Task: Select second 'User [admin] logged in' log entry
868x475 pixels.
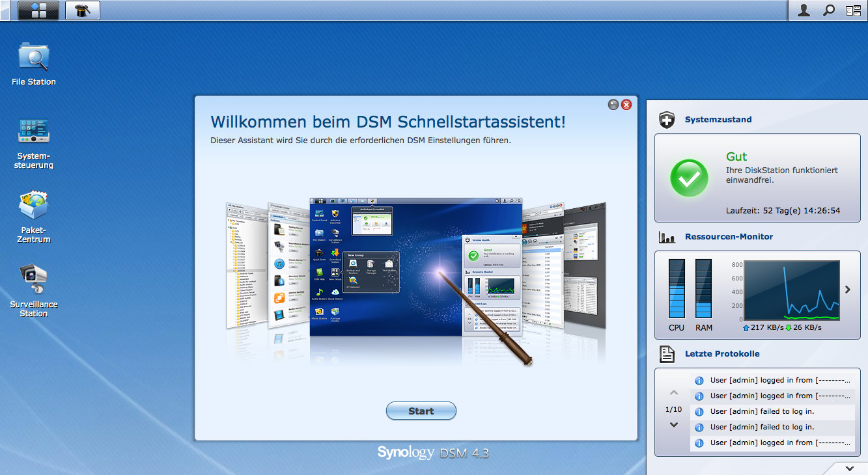Action: (x=772, y=396)
